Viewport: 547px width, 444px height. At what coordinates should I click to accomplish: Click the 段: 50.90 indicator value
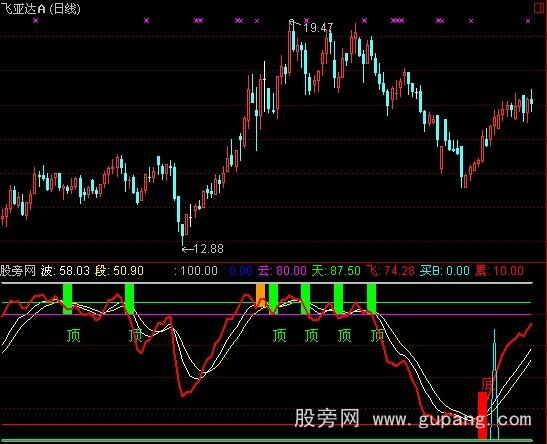click(119, 270)
